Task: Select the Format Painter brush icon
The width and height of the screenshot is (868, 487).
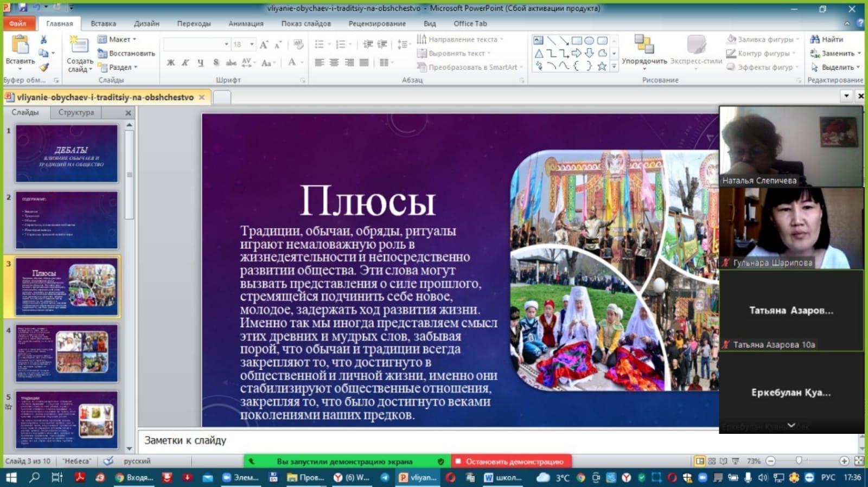Action: [x=44, y=67]
